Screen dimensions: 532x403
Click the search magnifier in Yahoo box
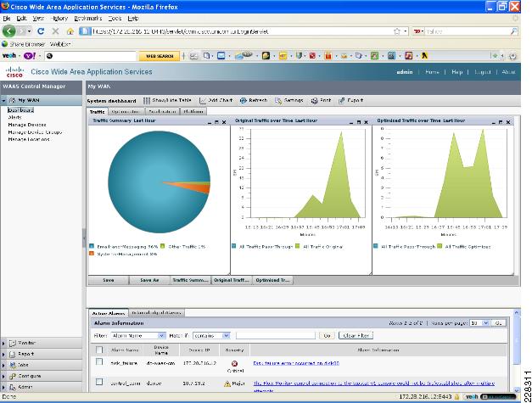(514, 31)
